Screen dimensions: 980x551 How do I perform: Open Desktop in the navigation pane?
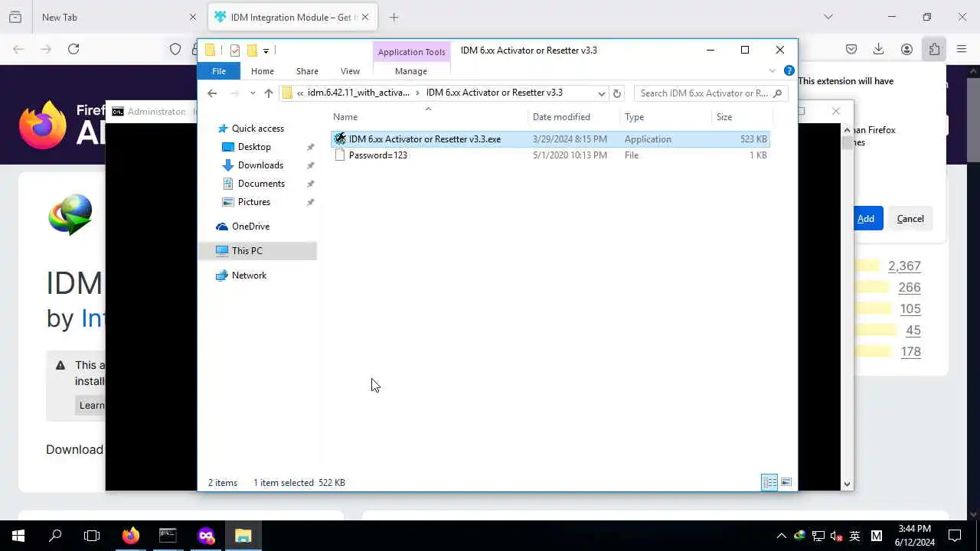coord(254,147)
